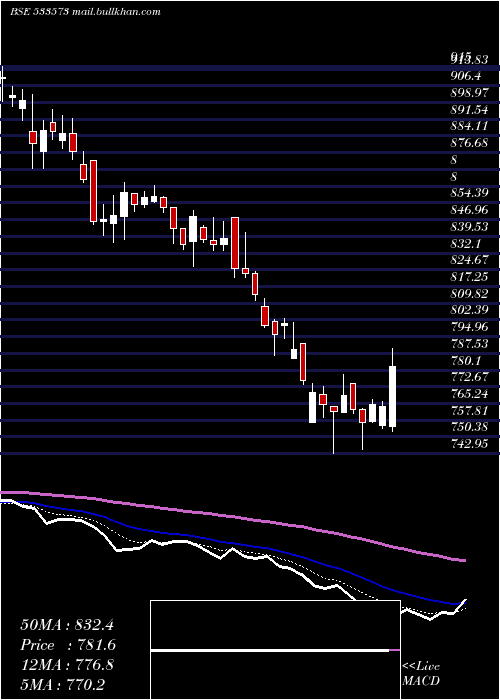The height and width of the screenshot is (700, 500).
Task: Click the 12MA : 776.8 readout
Action: click(x=67, y=665)
